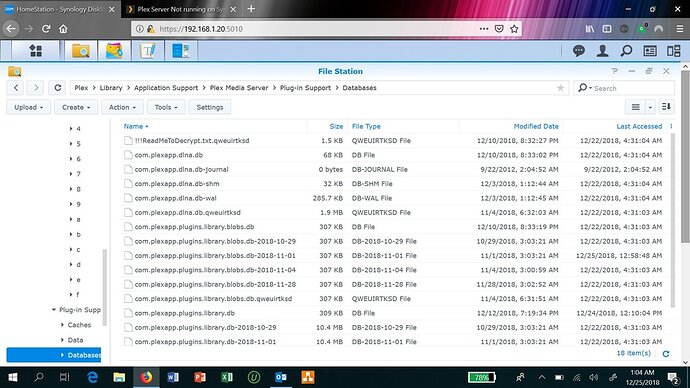Image resolution: width=690 pixels, height=388 pixels.
Task: Open the DSM widgets panel icon
Action: click(650, 51)
